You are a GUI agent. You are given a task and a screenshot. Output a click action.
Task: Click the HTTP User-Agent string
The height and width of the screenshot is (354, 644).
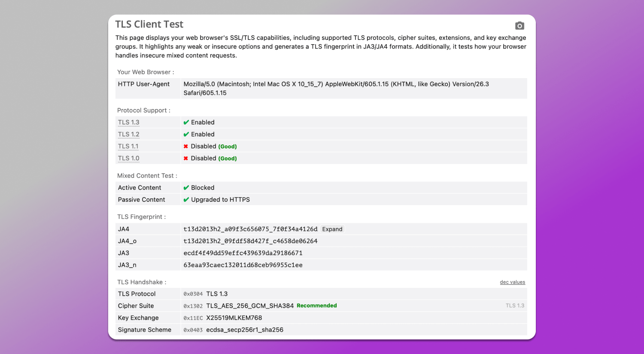coord(336,88)
